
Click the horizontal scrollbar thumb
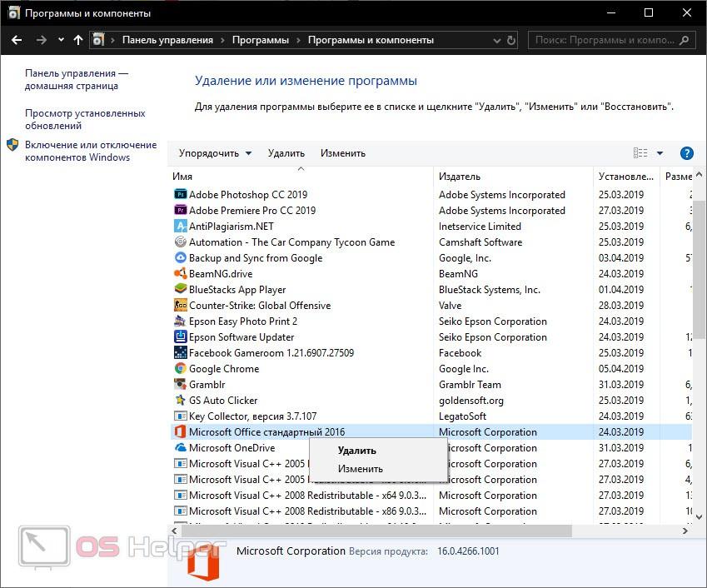coord(376,531)
